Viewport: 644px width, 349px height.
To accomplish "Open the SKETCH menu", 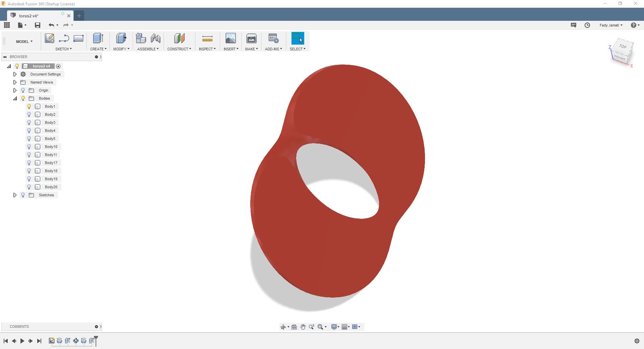I will coord(63,49).
